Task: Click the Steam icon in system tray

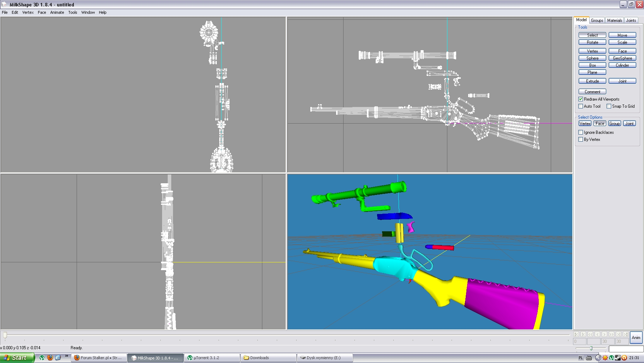Action: (x=618, y=358)
